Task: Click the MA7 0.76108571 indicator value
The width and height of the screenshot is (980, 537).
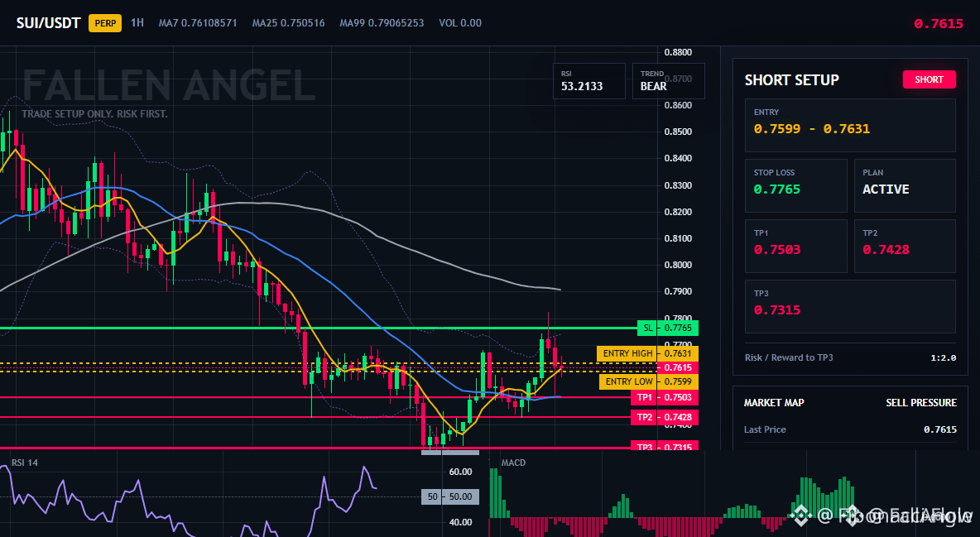Action: pos(198,23)
